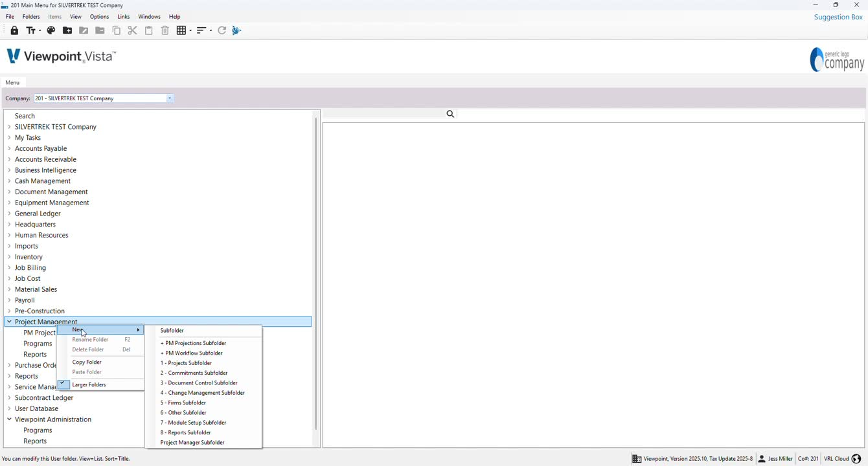Open the Folders menu
The height and width of the screenshot is (466, 868).
click(31, 17)
